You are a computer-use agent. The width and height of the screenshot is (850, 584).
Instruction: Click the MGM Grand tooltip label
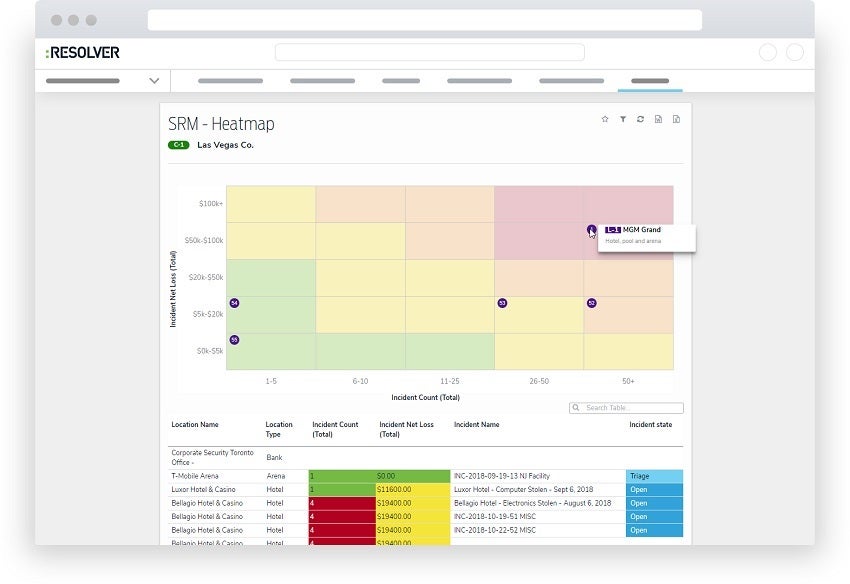641,230
